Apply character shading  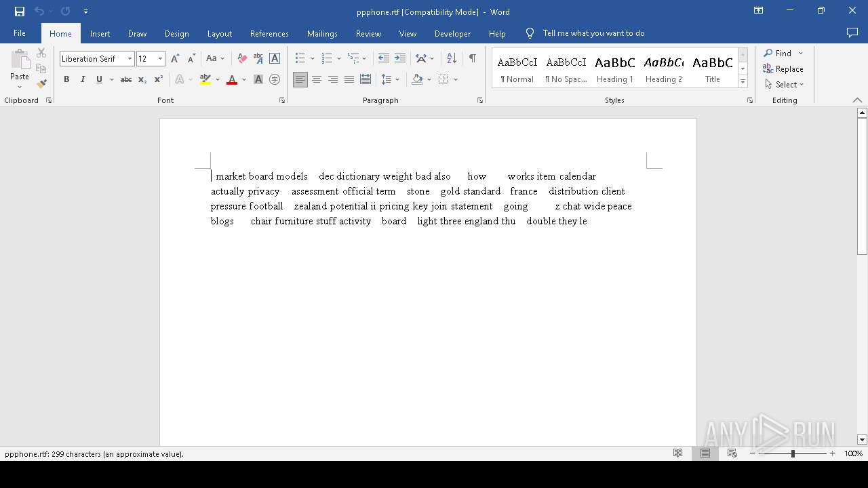click(258, 80)
